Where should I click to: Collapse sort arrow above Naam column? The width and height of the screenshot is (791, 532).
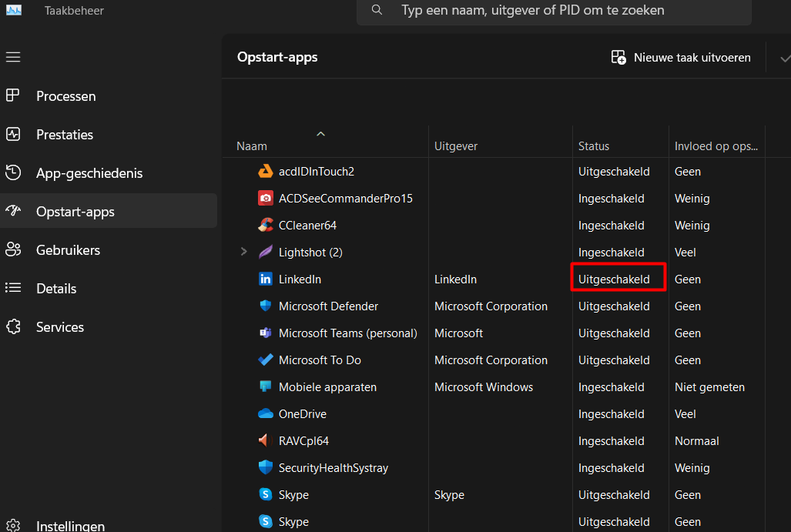click(321, 134)
